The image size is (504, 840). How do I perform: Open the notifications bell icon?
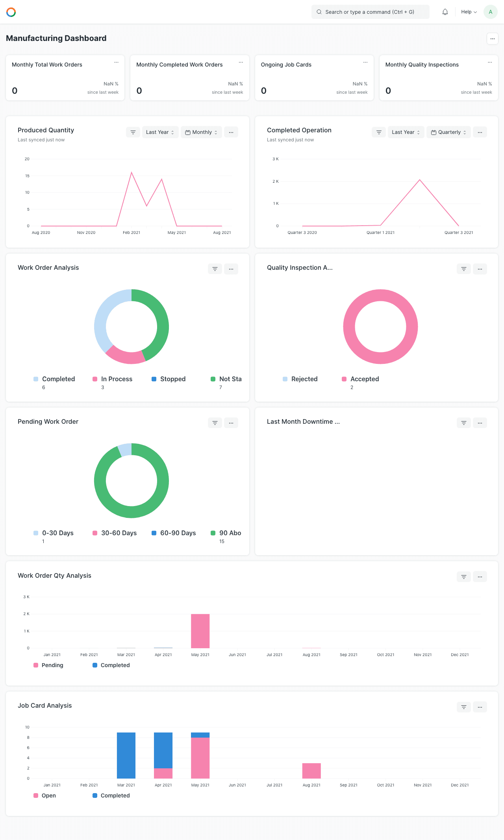pyautogui.click(x=445, y=12)
